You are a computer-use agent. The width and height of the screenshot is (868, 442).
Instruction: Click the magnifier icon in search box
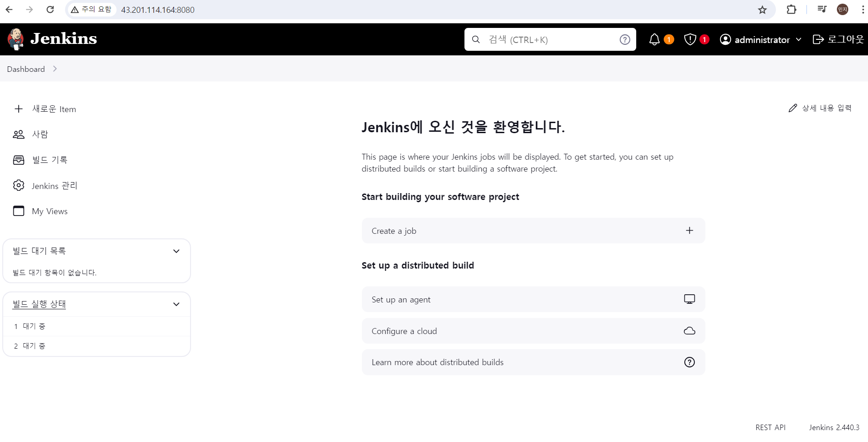pyautogui.click(x=476, y=39)
